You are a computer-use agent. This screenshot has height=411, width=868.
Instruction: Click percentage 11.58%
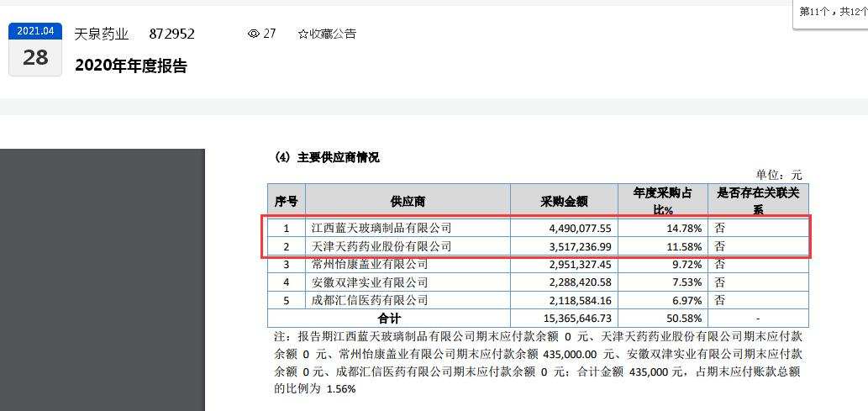tap(684, 246)
